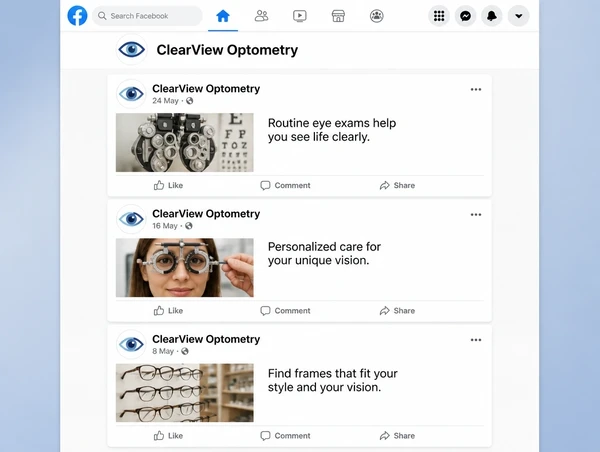Viewport: 600px width, 452px height.
Task: Share the personalized care post
Action: tap(397, 310)
